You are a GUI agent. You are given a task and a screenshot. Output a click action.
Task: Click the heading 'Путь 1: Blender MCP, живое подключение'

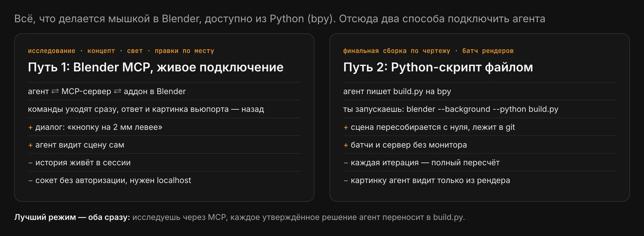pos(155,67)
